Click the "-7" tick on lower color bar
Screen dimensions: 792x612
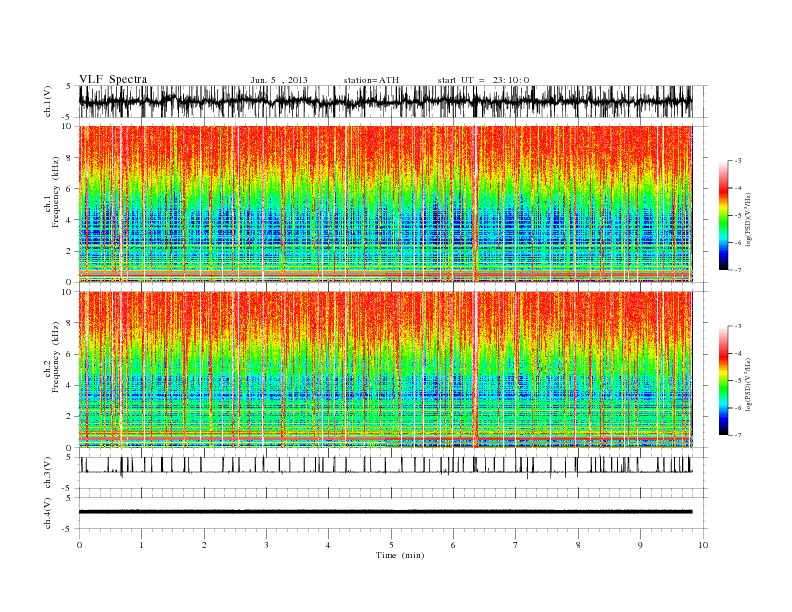point(738,435)
